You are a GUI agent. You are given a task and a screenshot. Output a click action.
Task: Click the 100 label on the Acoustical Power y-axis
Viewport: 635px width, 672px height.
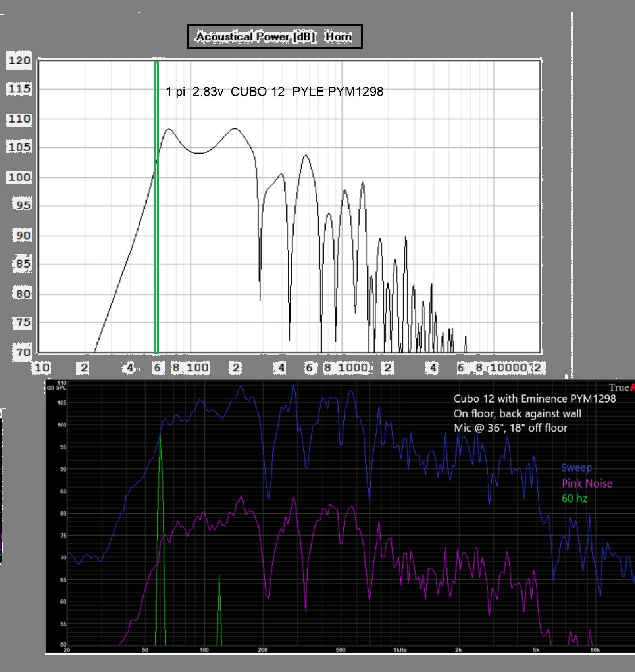pyautogui.click(x=19, y=177)
